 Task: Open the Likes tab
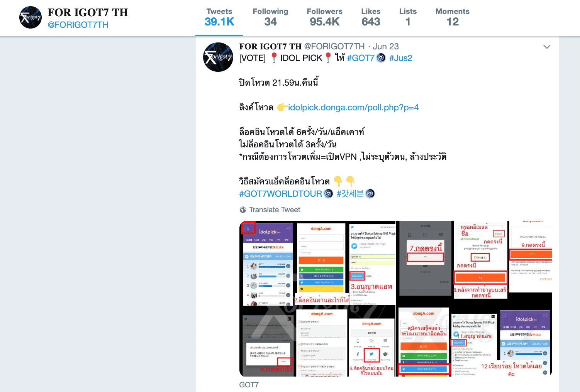point(371,17)
